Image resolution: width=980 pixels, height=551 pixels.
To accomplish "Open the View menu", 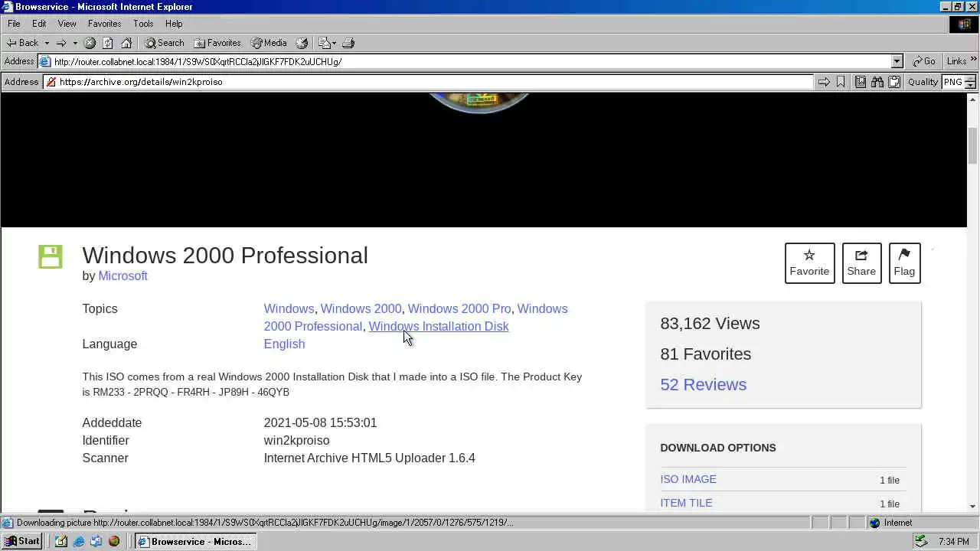I will coord(67,24).
